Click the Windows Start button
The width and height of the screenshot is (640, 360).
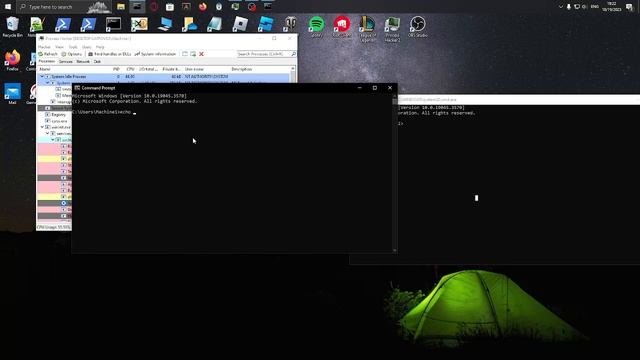pos(8,7)
